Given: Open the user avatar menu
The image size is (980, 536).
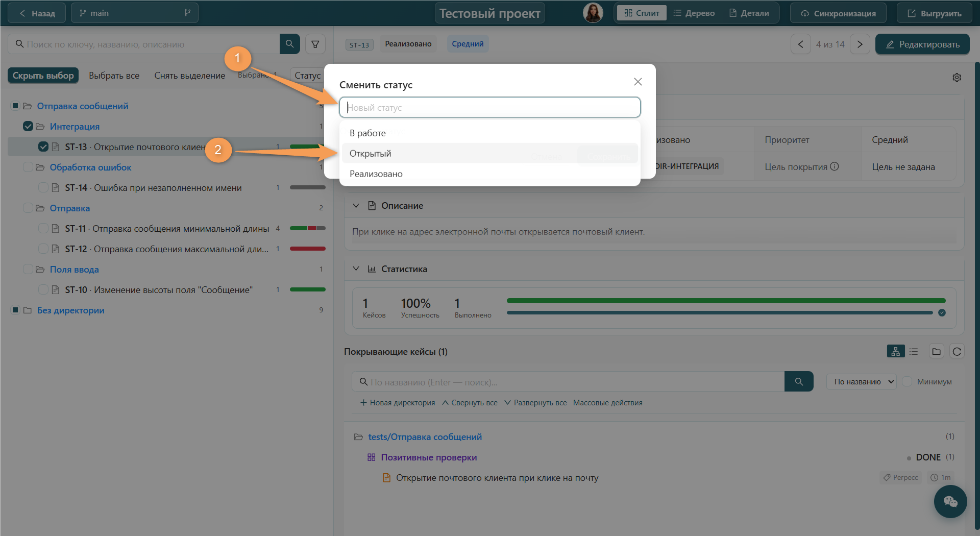Looking at the screenshot, I should (593, 13).
